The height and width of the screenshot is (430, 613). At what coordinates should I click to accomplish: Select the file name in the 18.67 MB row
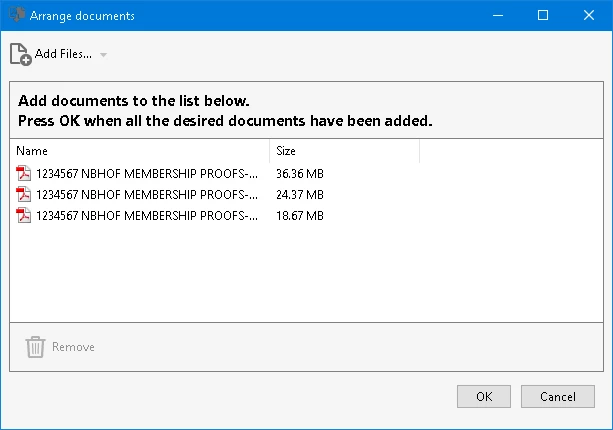(147, 216)
